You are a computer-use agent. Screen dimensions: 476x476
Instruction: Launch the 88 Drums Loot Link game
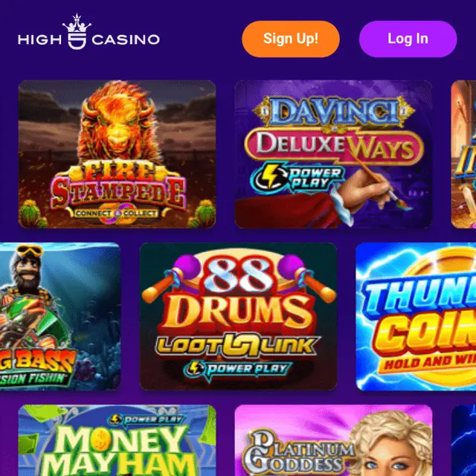[238, 316]
